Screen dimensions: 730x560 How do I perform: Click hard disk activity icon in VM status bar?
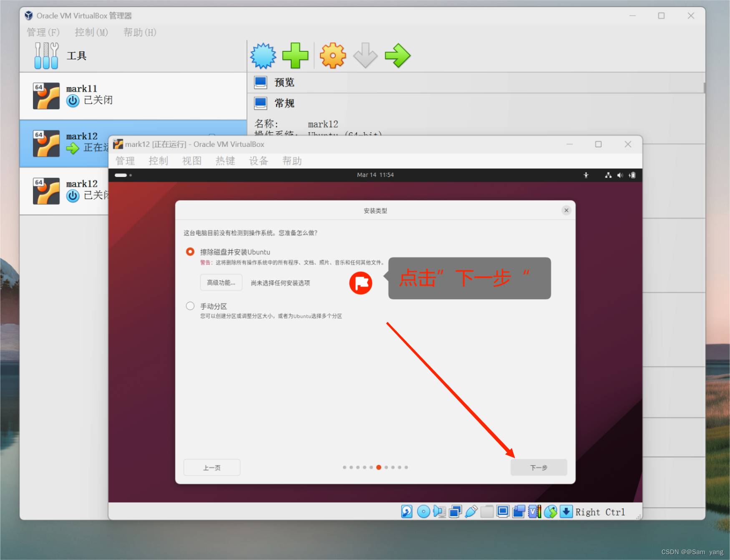[x=407, y=512]
